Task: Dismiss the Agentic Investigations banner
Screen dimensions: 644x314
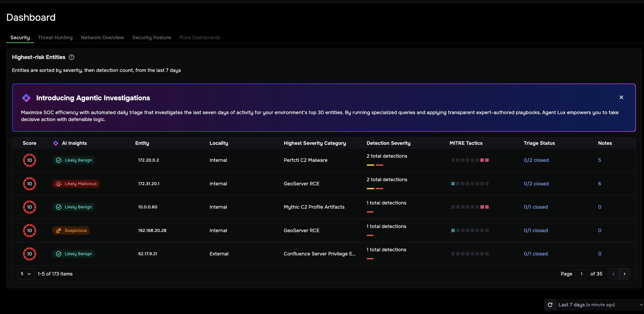Action: pos(621,98)
